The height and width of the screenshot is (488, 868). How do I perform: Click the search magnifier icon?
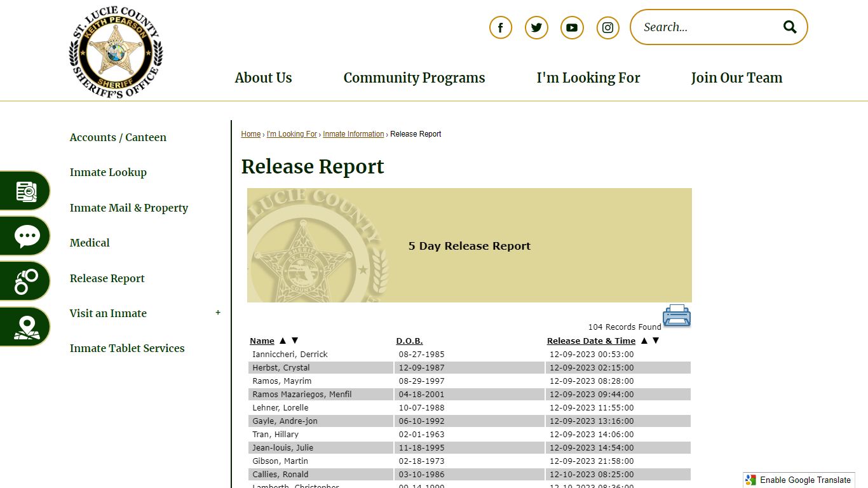pos(790,27)
